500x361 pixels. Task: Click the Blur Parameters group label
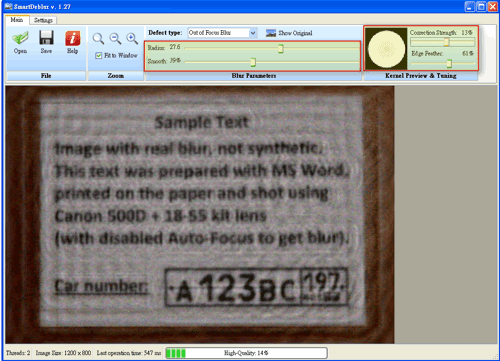coord(254,76)
